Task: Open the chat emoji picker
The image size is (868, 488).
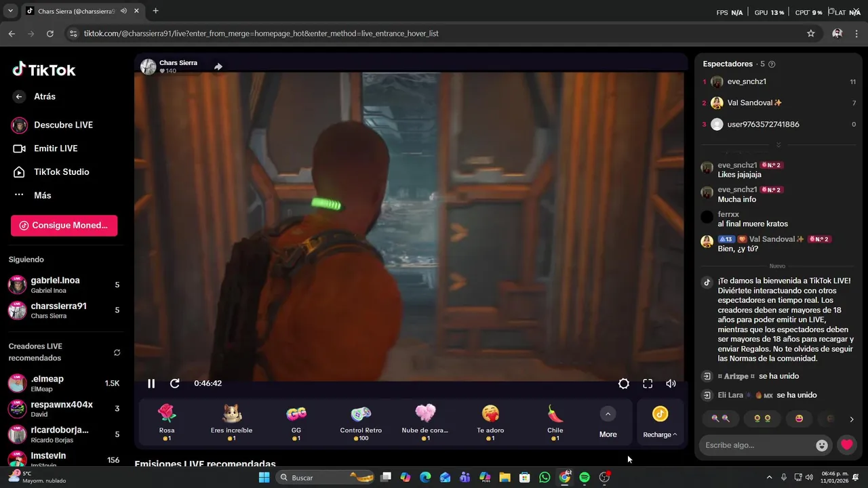Action: point(822,445)
